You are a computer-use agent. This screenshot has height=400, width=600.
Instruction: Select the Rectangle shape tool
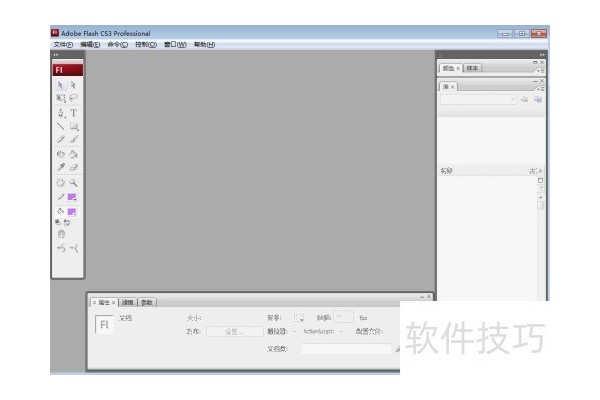pos(74,126)
